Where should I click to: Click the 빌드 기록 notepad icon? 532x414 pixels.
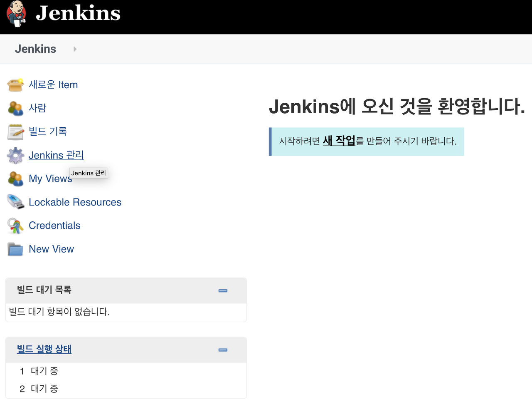click(15, 132)
